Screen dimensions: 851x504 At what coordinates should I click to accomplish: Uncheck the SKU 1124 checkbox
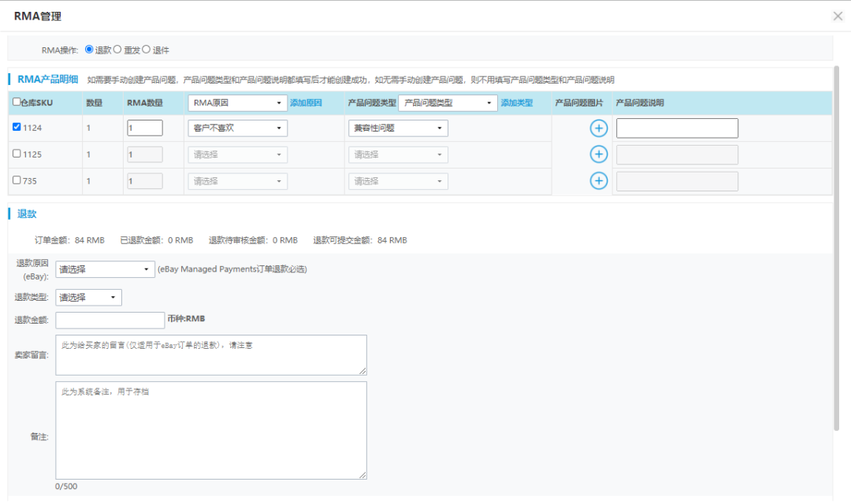(x=17, y=128)
